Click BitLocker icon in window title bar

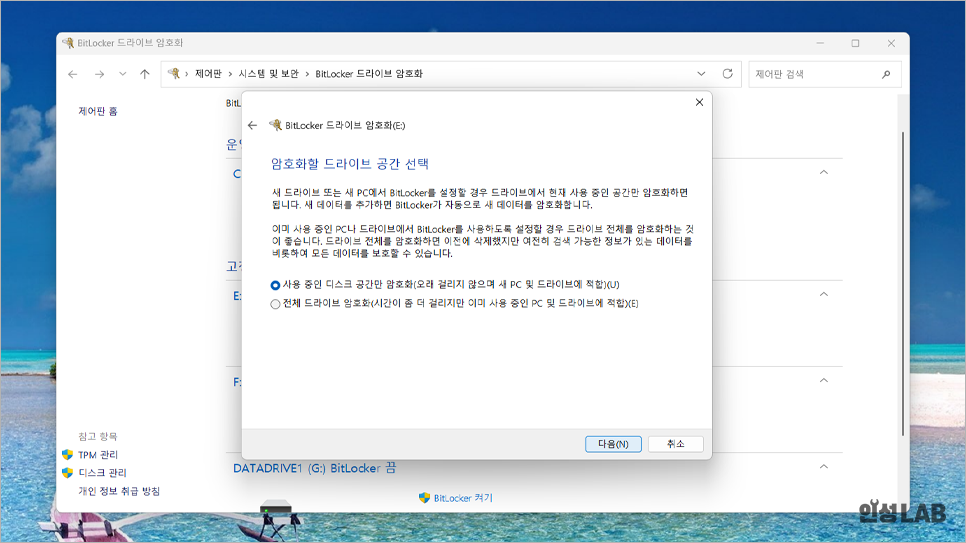[x=68, y=43]
